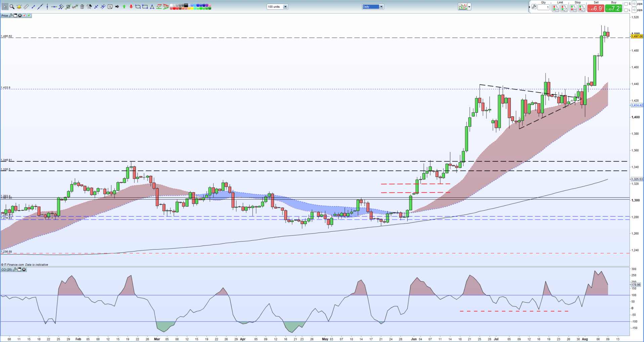The image size is (644, 342).
Task: Select the black right arrow marker
Action: tap(117, 7)
